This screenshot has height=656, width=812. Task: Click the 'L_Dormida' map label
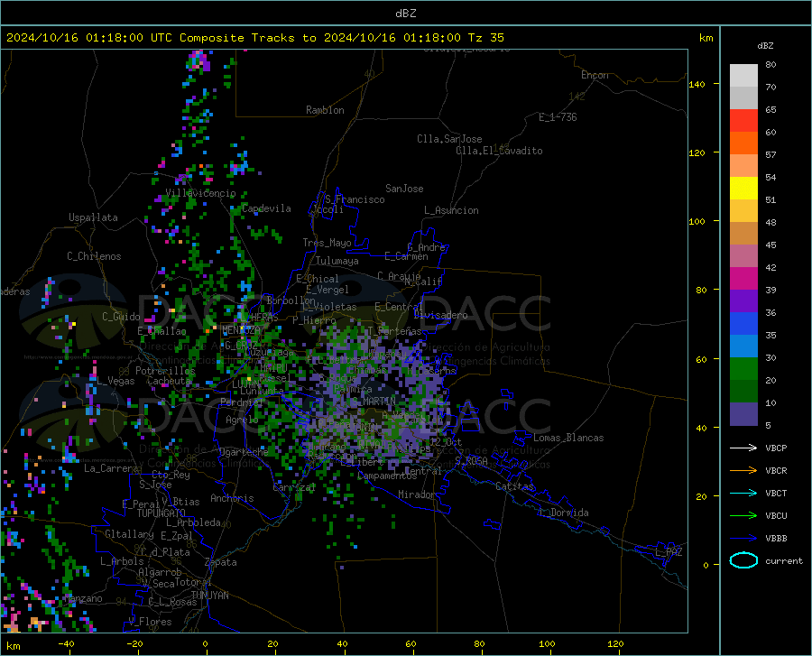(x=563, y=513)
